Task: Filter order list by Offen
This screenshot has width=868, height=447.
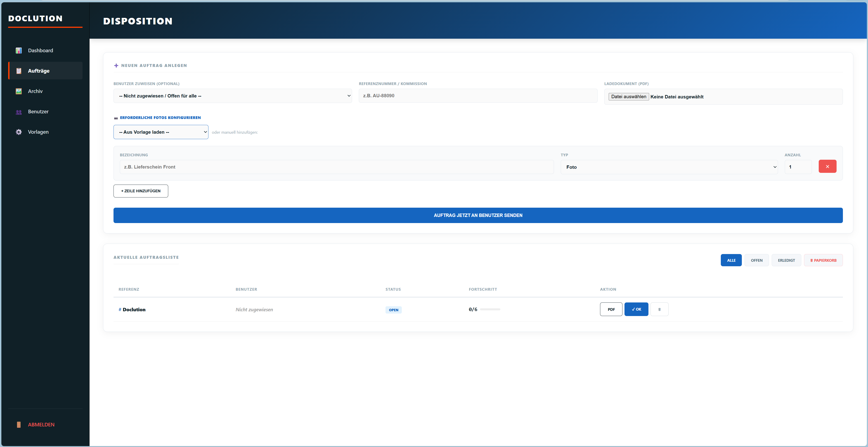Action: tap(757, 260)
